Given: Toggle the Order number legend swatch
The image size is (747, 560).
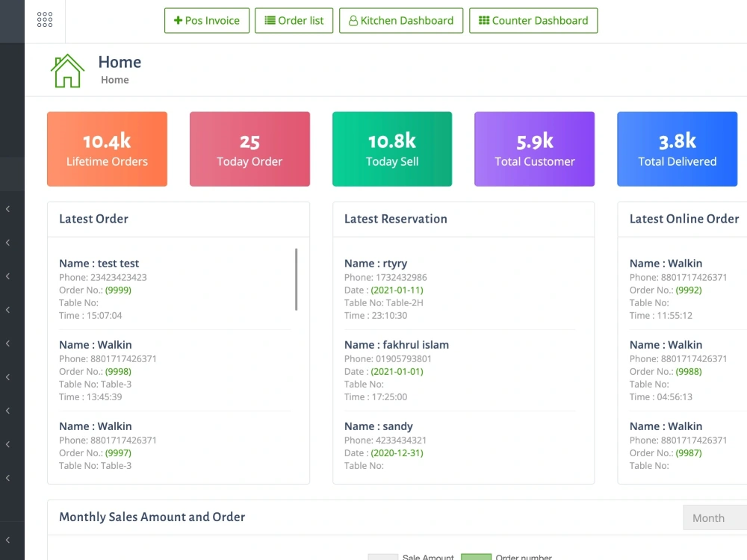Looking at the screenshot, I should pyautogui.click(x=476, y=557).
